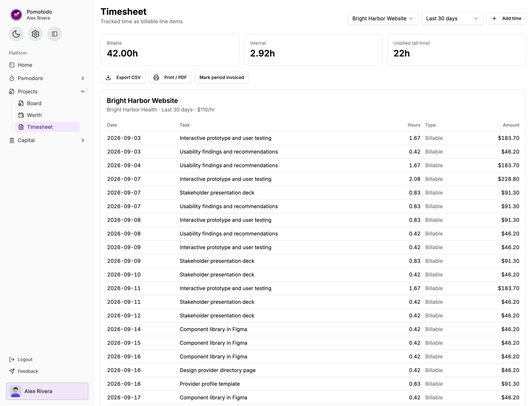Click the Design provider directory page task
Viewport: 532px width, 406px height.
pos(217,370)
